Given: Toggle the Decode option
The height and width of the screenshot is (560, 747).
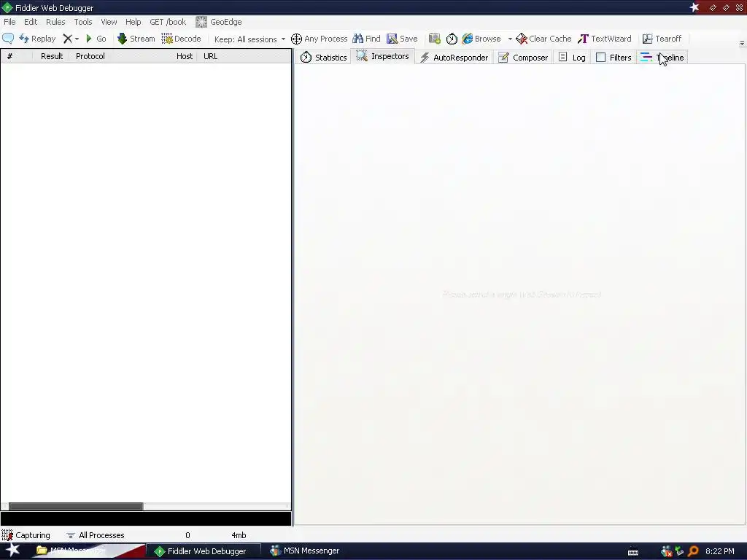Looking at the screenshot, I should point(181,39).
